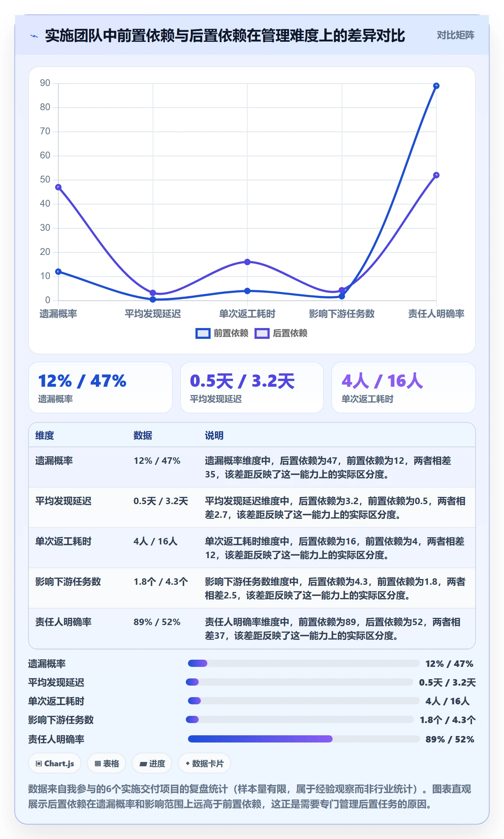Click the 单次返工耗时 progress bar
This screenshot has height=839, width=504.
[303, 701]
